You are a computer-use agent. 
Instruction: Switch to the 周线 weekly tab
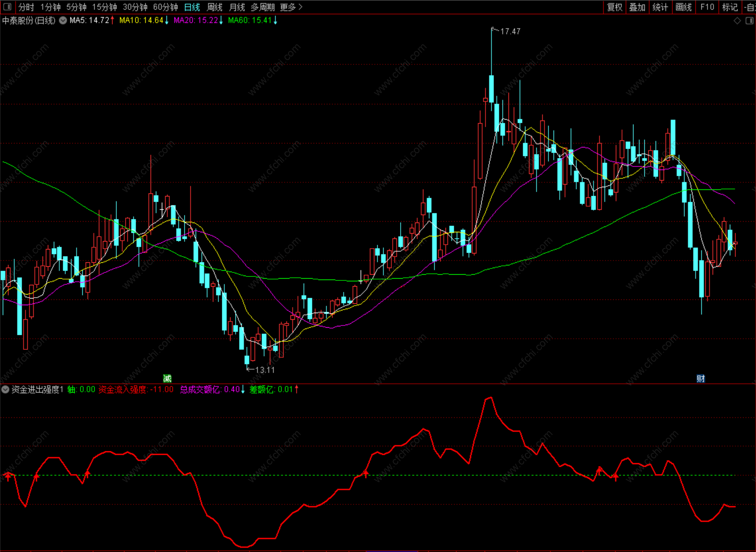coord(215,7)
